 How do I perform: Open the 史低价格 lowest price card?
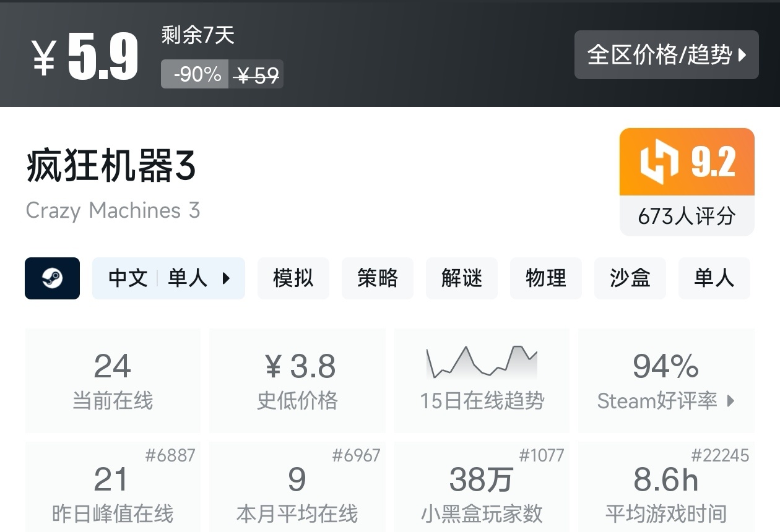coord(297,380)
